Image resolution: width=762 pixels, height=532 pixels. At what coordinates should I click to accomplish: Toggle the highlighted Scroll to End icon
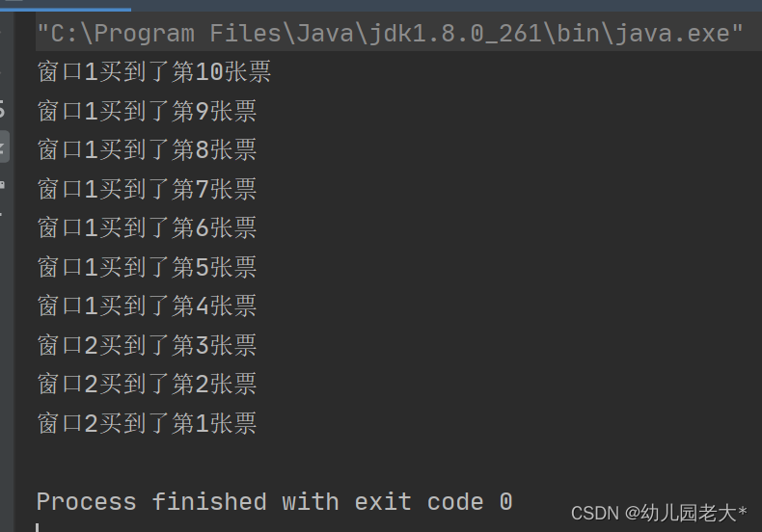point(3,146)
